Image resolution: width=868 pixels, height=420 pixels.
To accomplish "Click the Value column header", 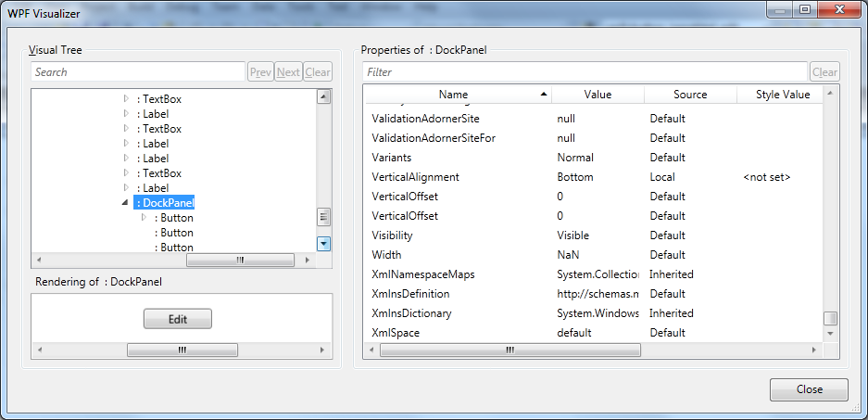I will click(x=598, y=95).
